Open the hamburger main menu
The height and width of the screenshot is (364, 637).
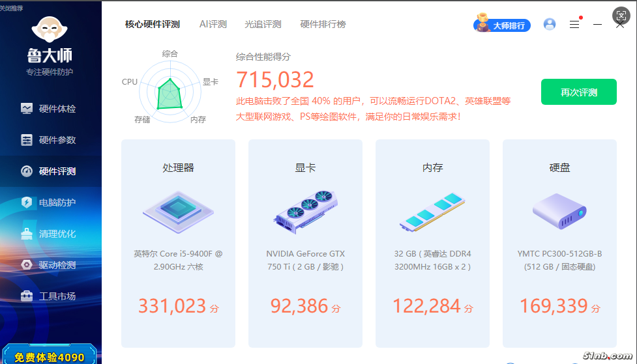click(x=574, y=24)
